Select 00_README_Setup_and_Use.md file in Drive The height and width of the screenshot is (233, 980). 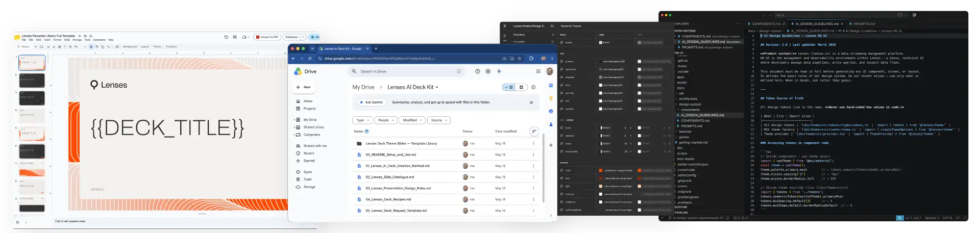(x=447, y=154)
